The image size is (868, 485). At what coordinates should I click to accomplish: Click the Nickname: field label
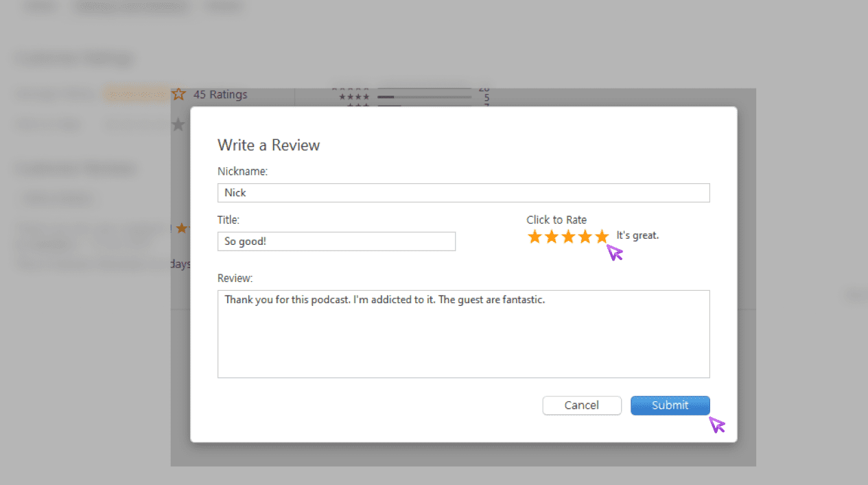tap(242, 171)
